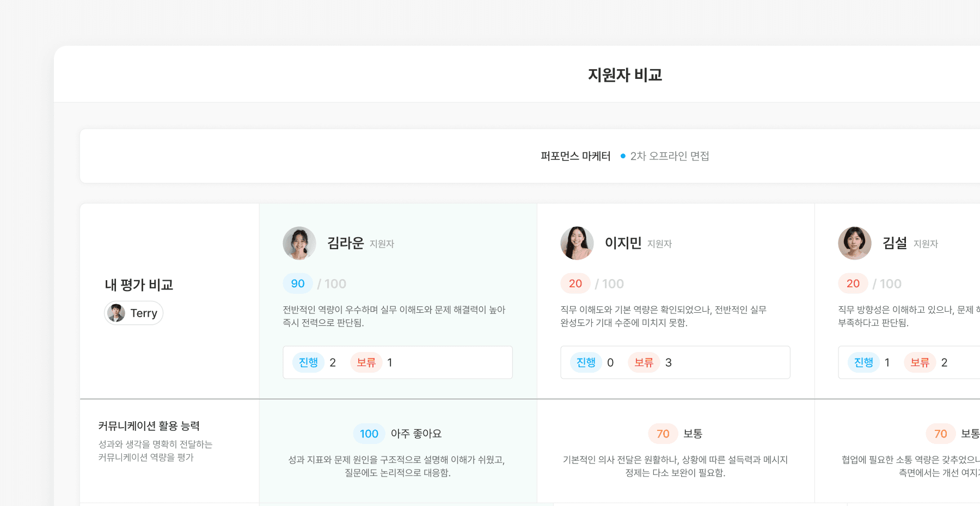Open applicant name 김라운
This screenshot has width=980, height=506.
click(x=345, y=243)
